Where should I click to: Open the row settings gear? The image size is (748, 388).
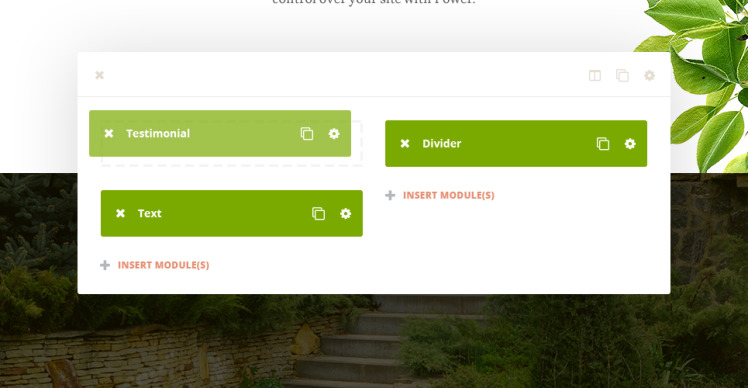649,75
